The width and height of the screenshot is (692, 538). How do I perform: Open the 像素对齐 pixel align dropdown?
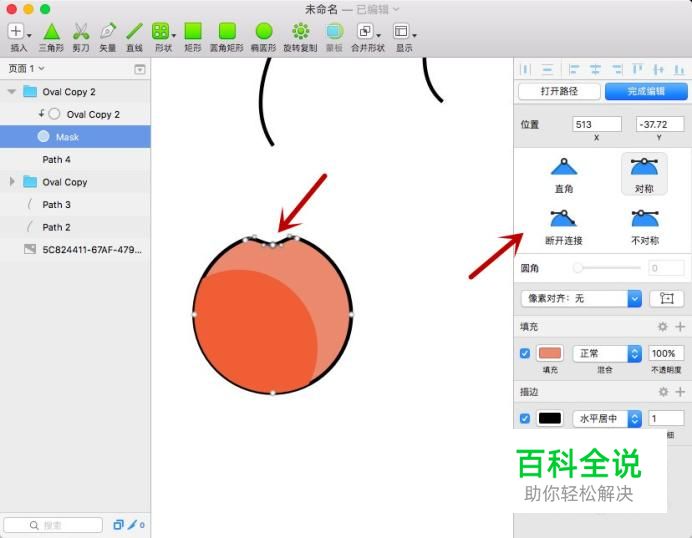(581, 298)
